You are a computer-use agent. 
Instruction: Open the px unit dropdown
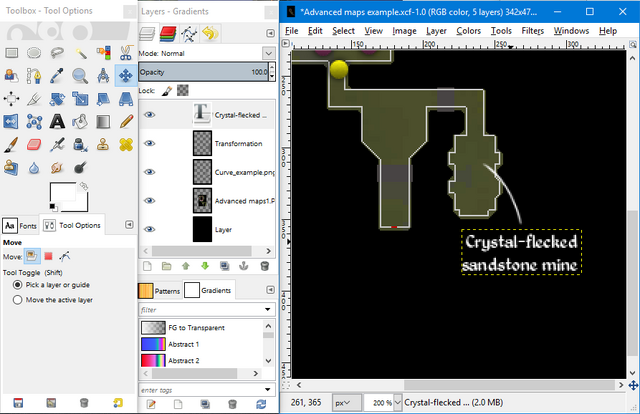pyautogui.click(x=347, y=403)
